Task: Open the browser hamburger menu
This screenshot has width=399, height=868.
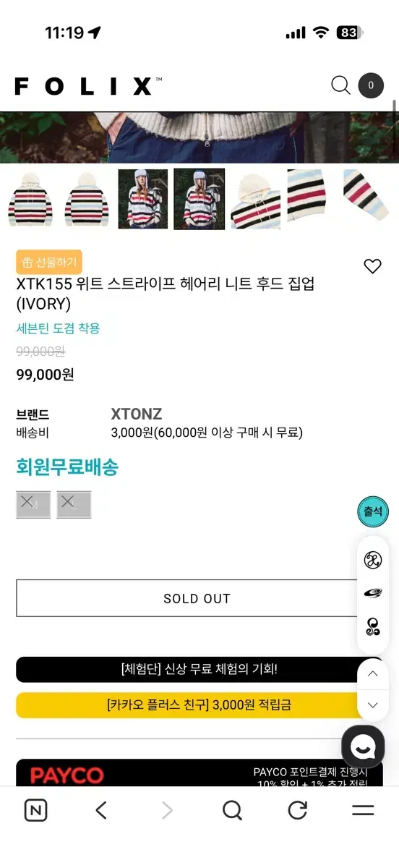Action: click(363, 810)
